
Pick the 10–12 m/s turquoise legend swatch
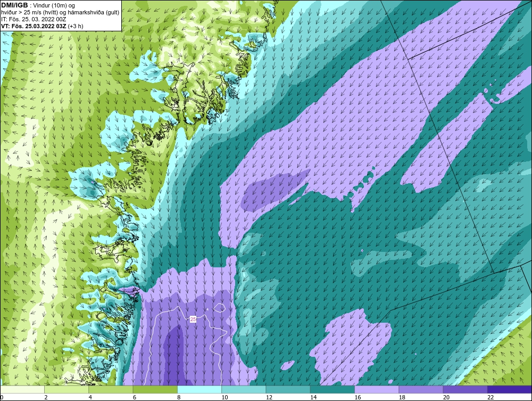(244, 389)
